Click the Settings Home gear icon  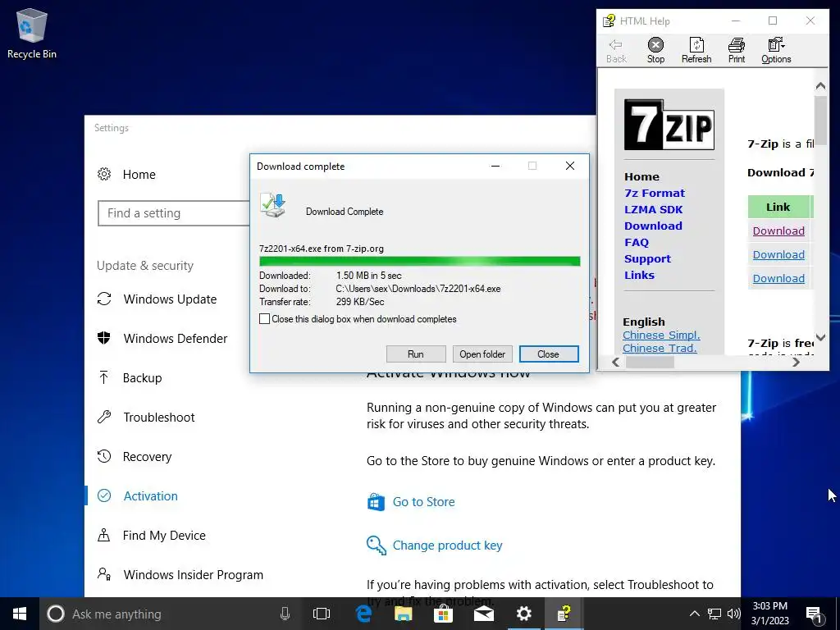[104, 174]
